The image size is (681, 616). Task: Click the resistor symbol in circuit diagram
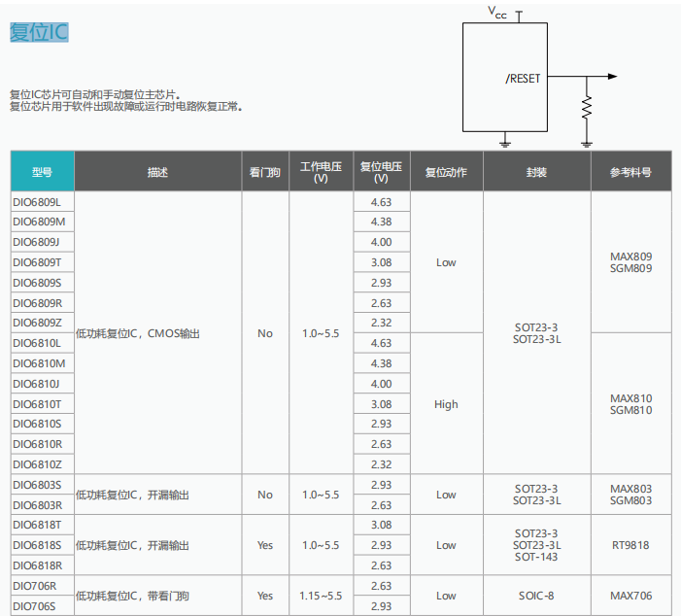point(587,106)
